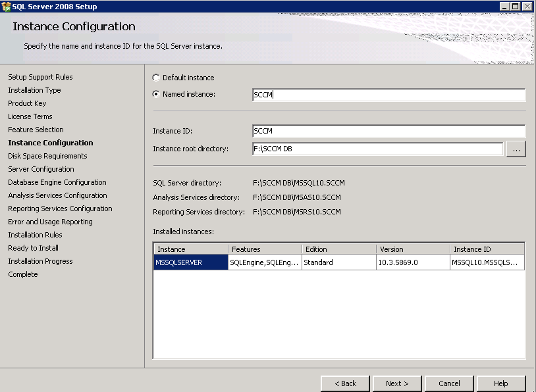Click the Version column header
Image resolution: width=536 pixels, height=392 pixels.
click(x=413, y=249)
